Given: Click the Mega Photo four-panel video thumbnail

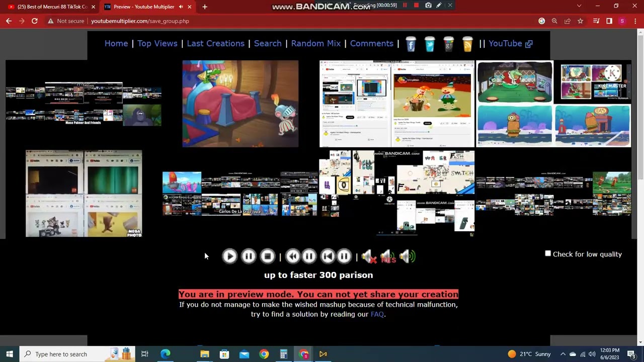Looking at the screenshot, I should (x=84, y=194).
